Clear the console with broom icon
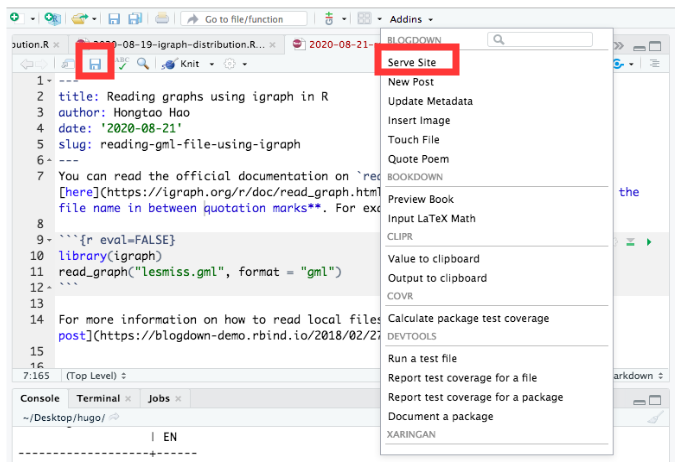 (655, 417)
